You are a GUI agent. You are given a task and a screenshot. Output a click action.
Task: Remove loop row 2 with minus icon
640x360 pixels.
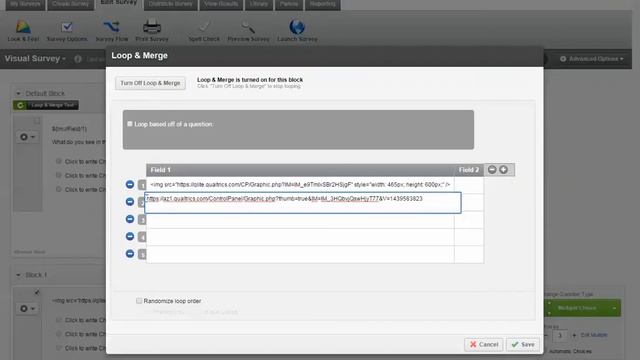tap(130, 202)
